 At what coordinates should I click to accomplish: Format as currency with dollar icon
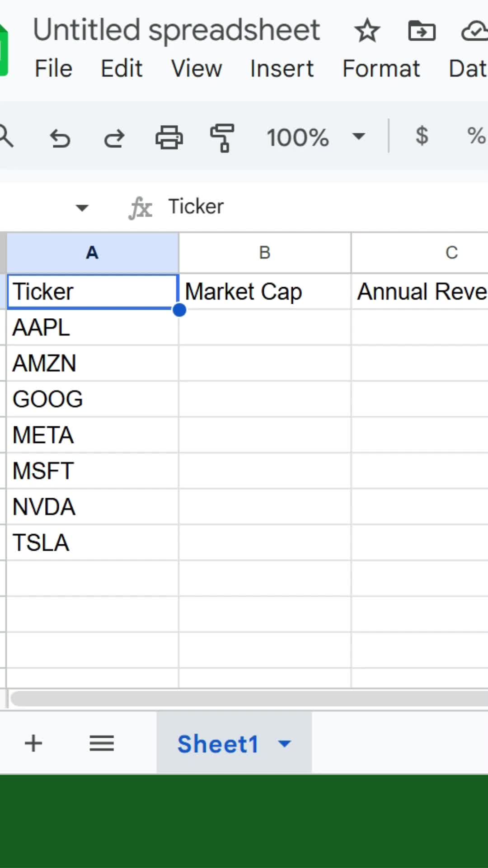click(422, 136)
